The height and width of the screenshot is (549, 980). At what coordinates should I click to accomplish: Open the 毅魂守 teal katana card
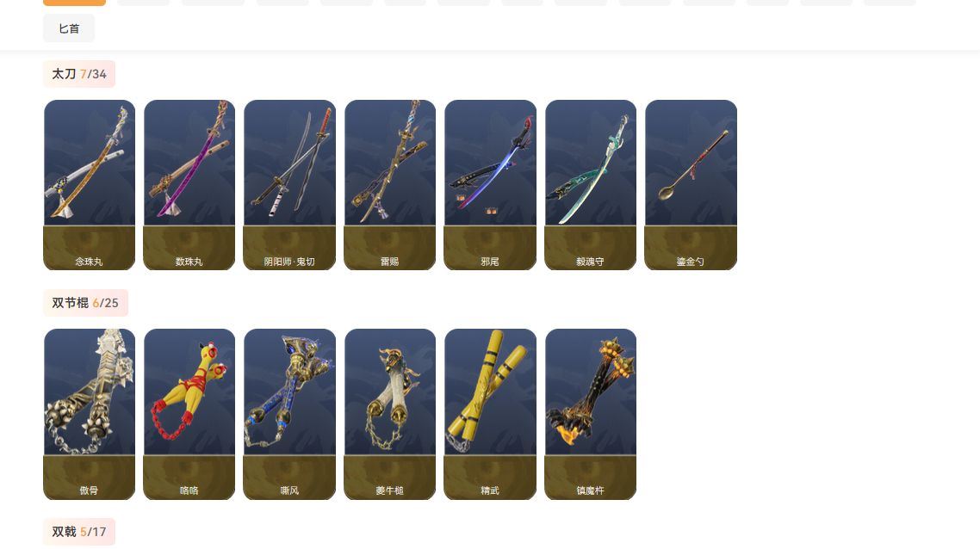point(591,185)
